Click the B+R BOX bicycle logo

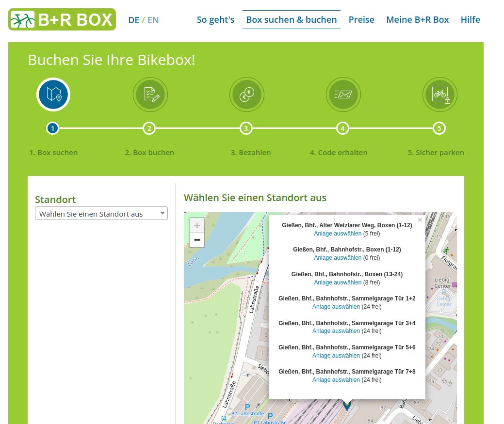click(62, 19)
